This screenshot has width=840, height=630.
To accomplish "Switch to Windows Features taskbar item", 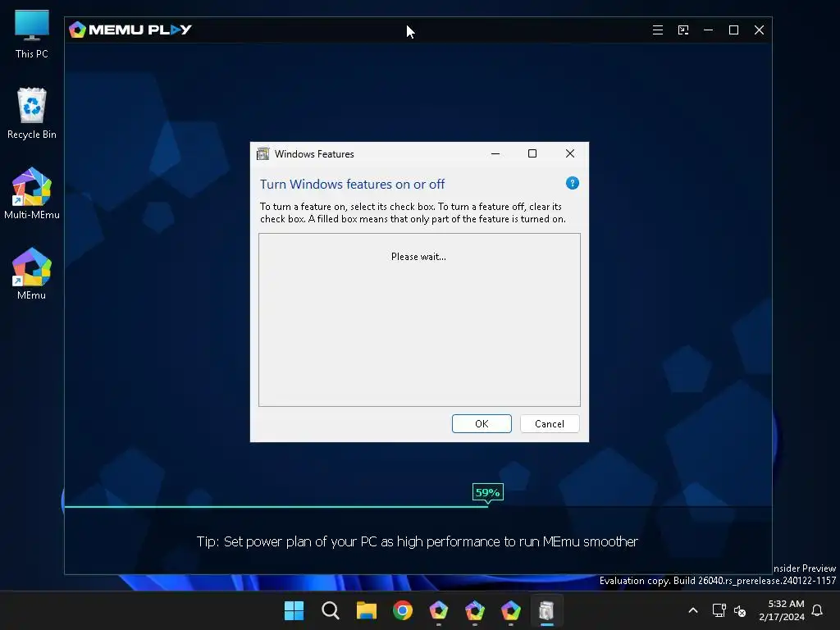I will [x=546, y=610].
